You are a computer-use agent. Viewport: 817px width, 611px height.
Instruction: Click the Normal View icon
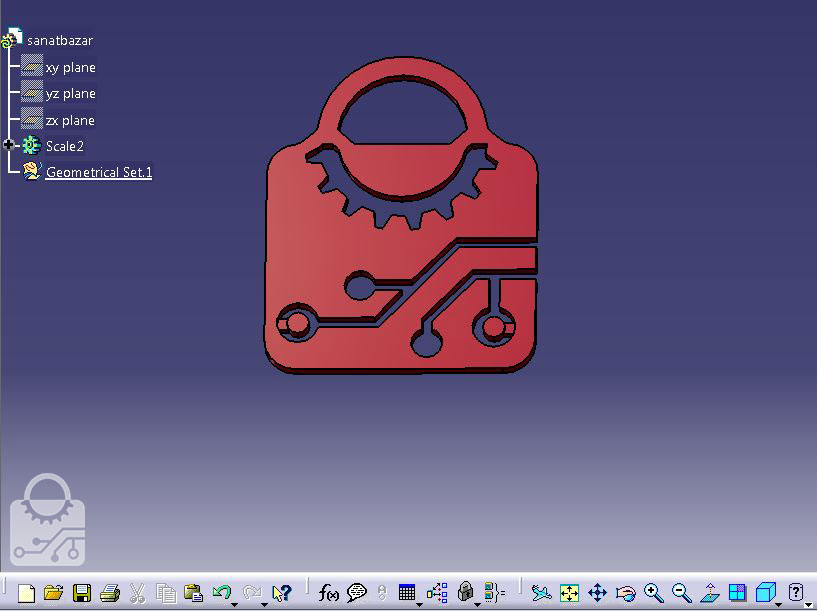710,593
